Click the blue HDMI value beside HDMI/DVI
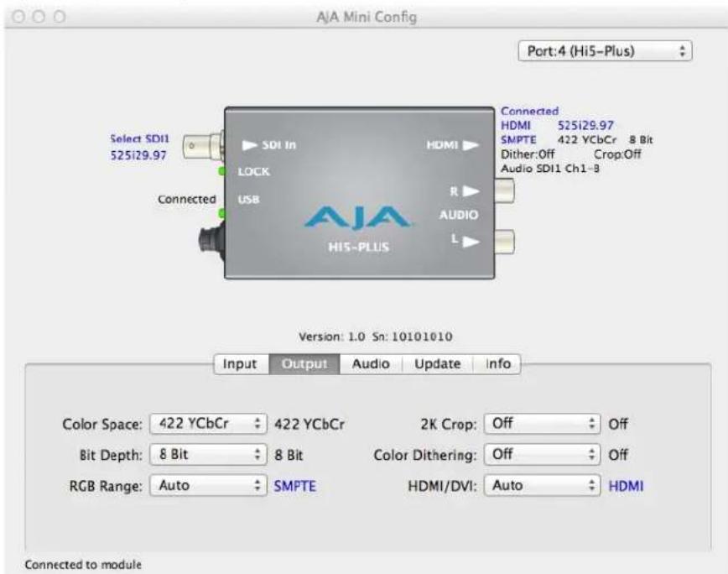The width and height of the screenshot is (728, 574). click(626, 486)
